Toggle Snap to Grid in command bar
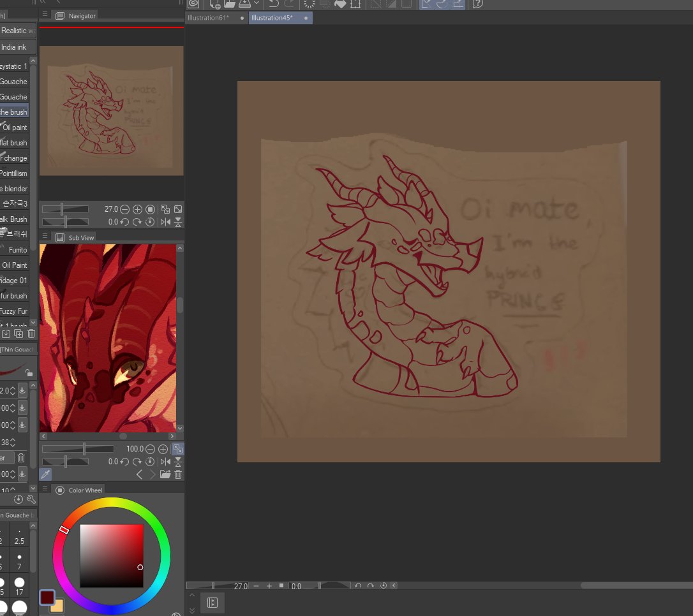This screenshot has width=693, height=616. click(458, 4)
